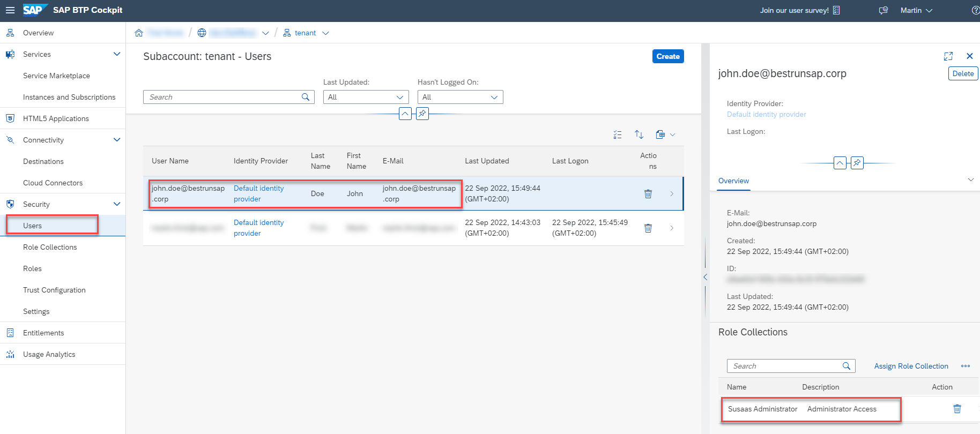The height and width of the screenshot is (434, 980).
Task: Open details arrow for second user row
Action: [x=672, y=228]
